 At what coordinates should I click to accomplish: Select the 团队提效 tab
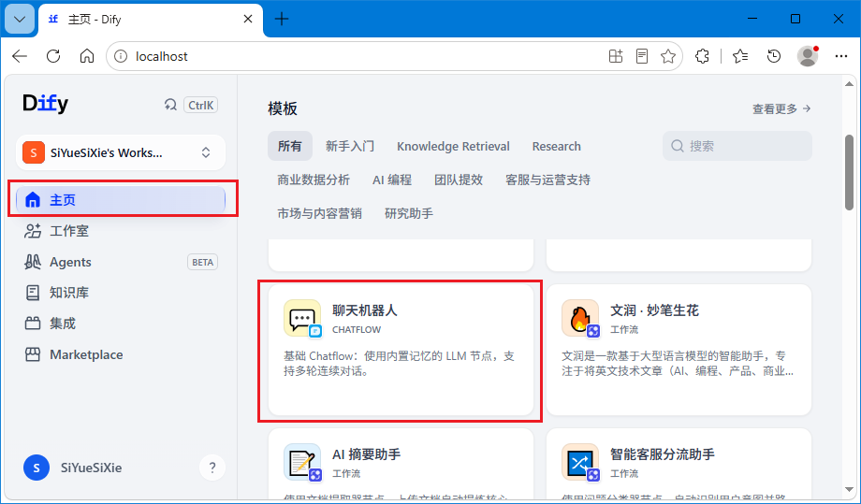[x=459, y=180]
